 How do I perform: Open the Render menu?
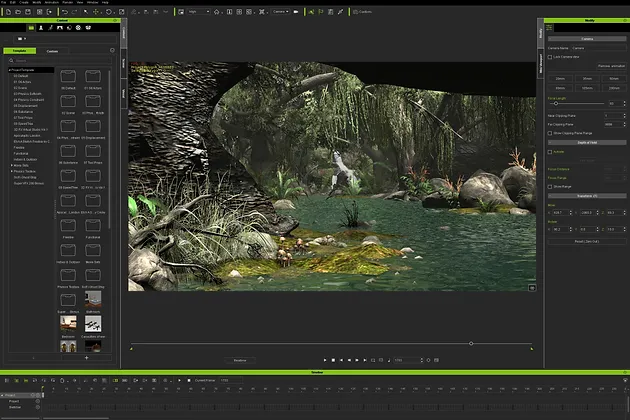68,2
